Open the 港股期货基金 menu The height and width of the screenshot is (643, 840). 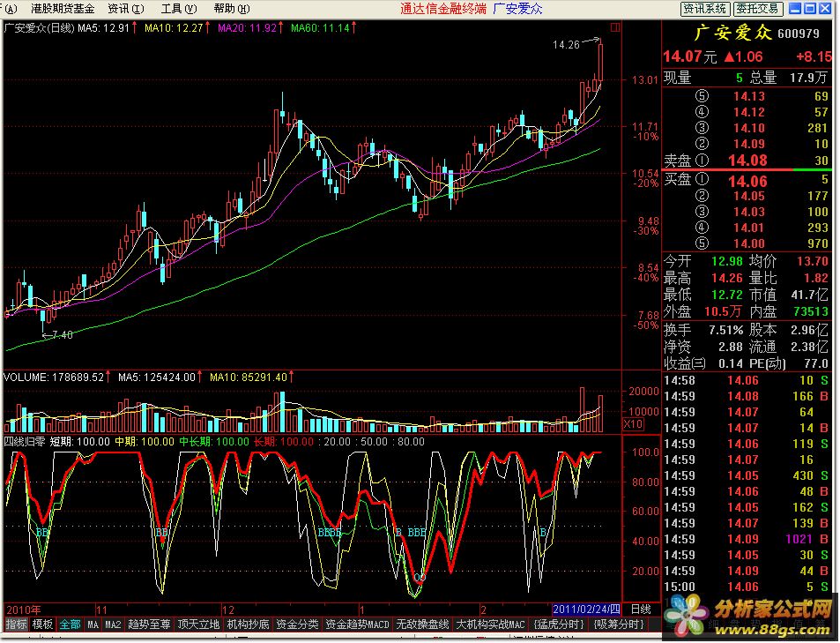coord(63,9)
